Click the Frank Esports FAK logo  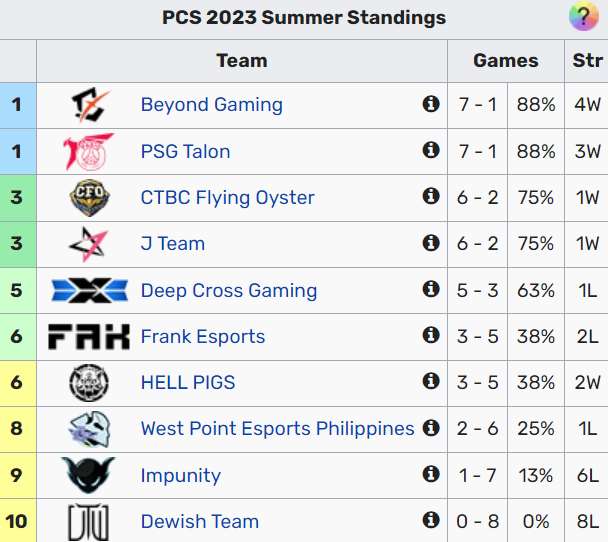[x=89, y=337]
